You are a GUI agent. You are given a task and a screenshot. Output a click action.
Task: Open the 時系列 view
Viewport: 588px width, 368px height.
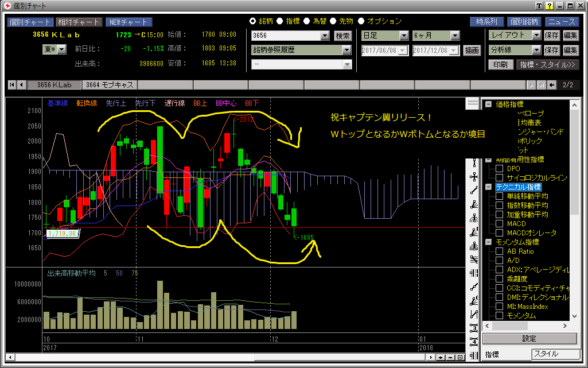(487, 22)
